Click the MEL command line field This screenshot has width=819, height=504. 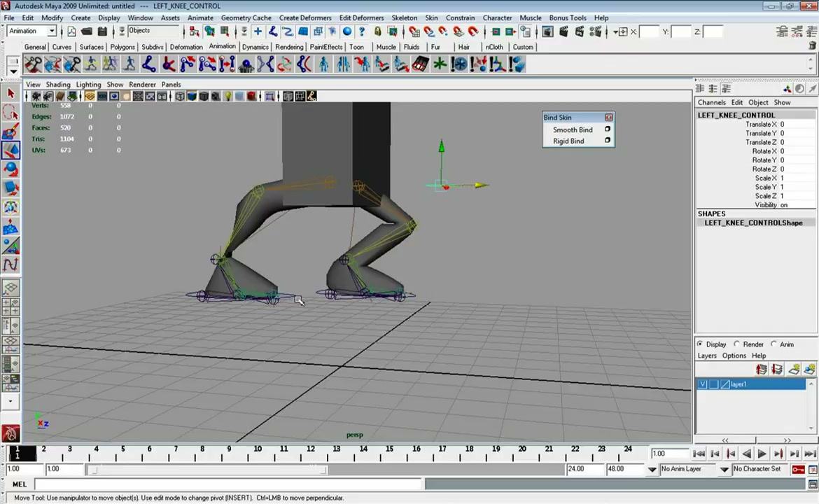pos(227,484)
